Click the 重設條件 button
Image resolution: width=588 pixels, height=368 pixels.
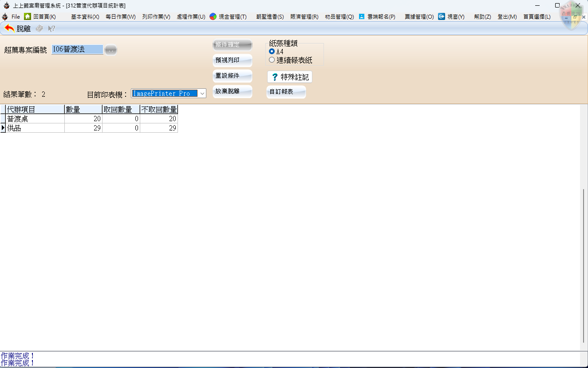[232, 76]
